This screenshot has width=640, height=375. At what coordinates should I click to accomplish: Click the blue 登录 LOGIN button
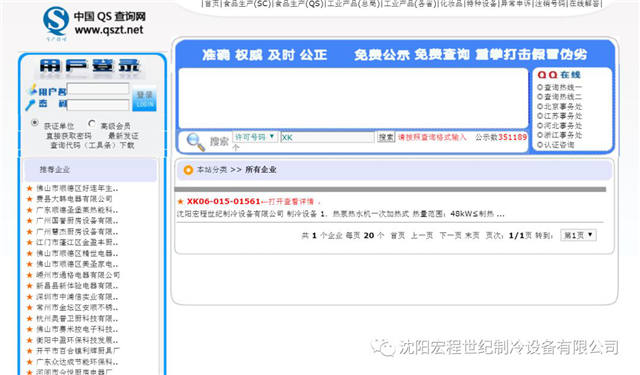point(144,99)
